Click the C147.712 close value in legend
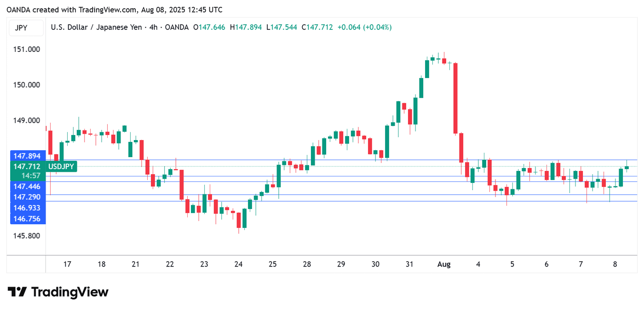 coord(317,28)
